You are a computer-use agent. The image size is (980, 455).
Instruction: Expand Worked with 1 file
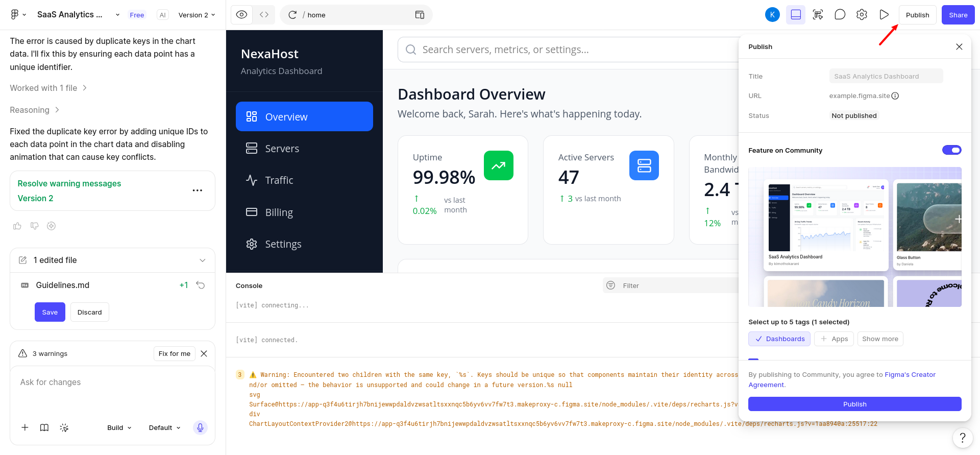coord(48,88)
